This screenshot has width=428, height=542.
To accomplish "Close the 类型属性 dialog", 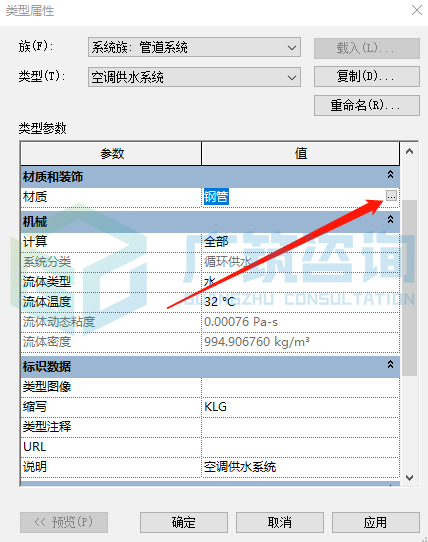I will 417,10.
